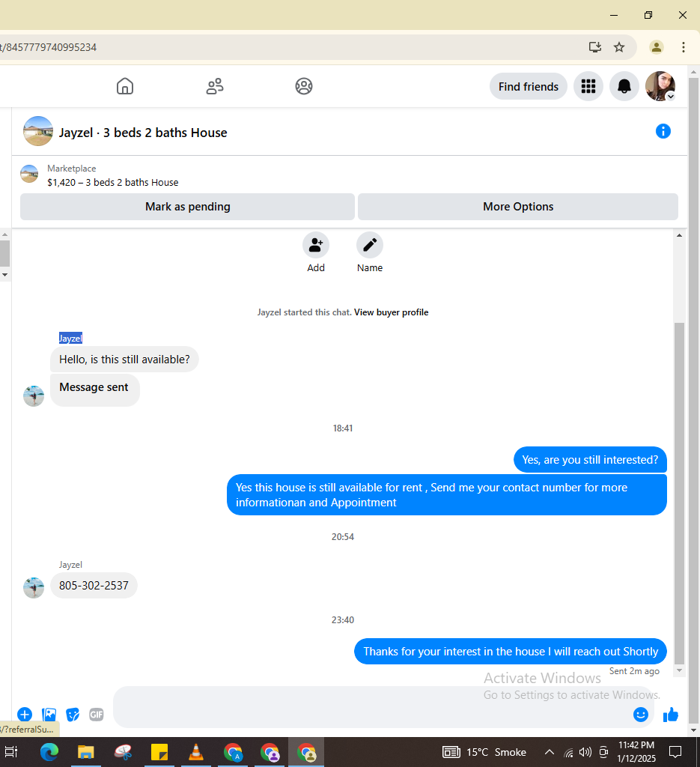The width and height of the screenshot is (700, 767).
Task: Open the Friends icon in top navigation
Action: coord(215,86)
